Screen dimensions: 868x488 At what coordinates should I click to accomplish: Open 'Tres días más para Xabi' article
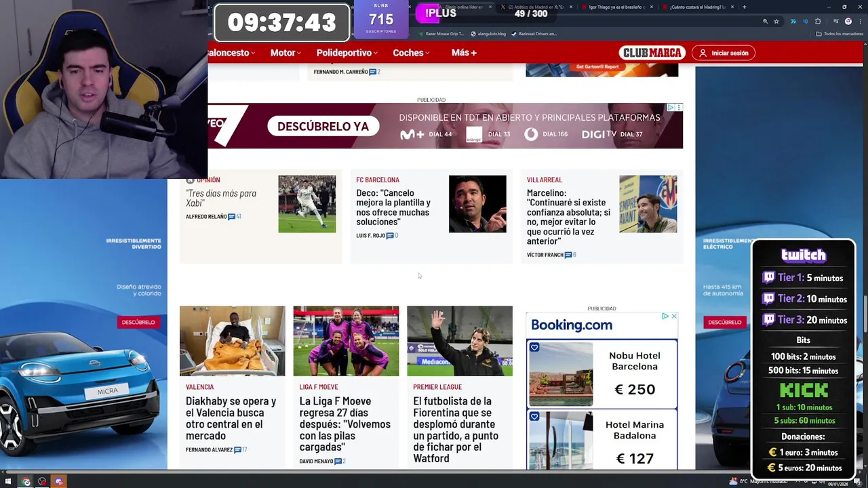point(221,198)
